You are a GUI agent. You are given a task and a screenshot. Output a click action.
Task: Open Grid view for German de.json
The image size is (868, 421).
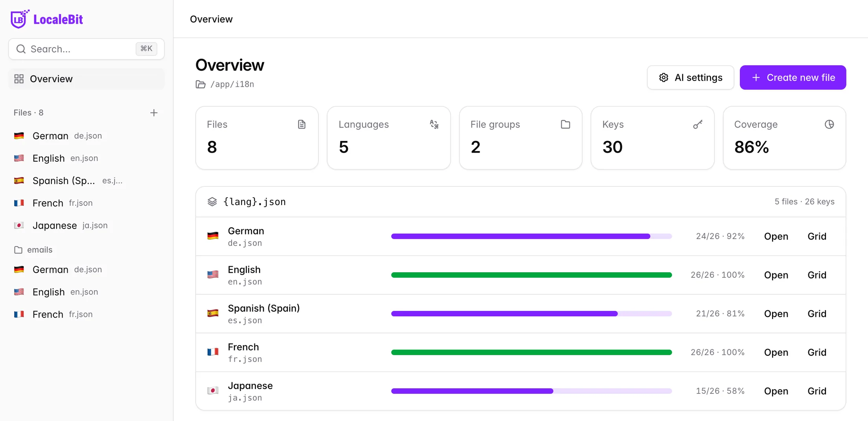(x=817, y=236)
